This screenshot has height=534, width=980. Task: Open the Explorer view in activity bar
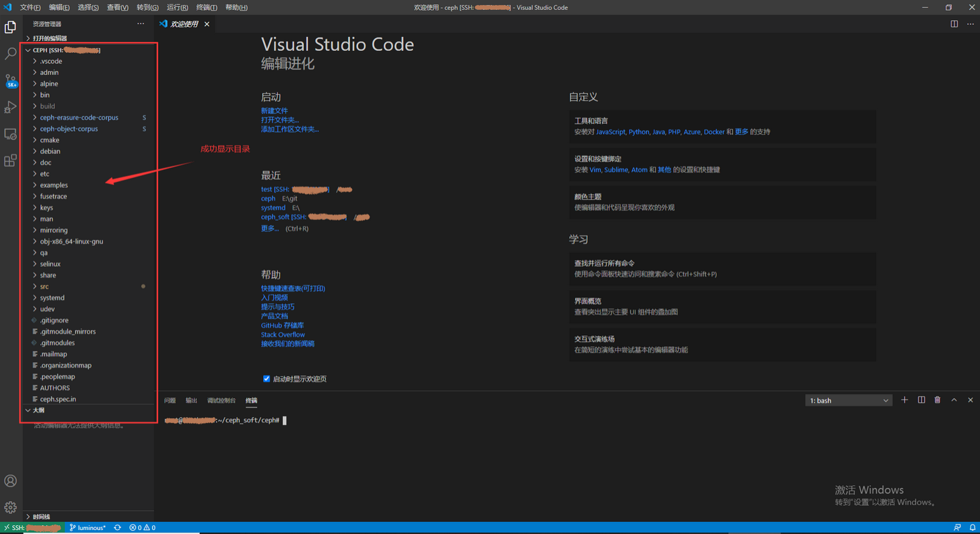(11, 27)
